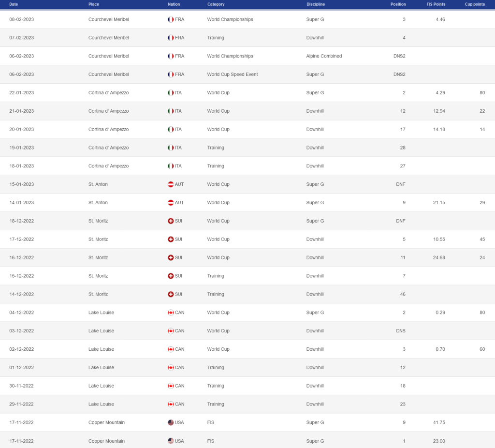Click FIS points value 14.18

pyautogui.click(x=439, y=129)
